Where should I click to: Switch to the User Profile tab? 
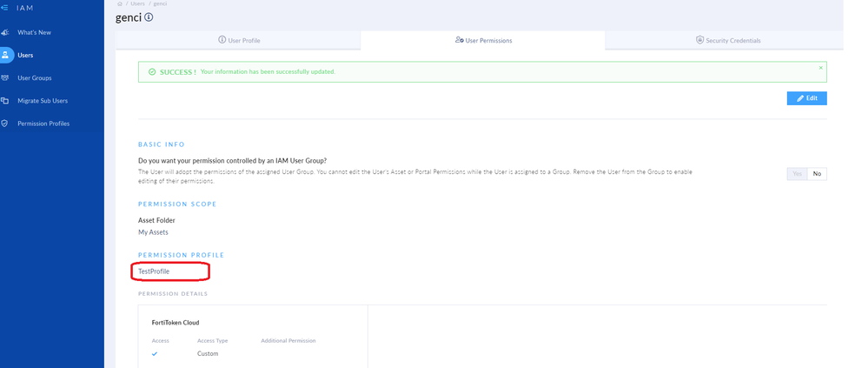pos(238,40)
